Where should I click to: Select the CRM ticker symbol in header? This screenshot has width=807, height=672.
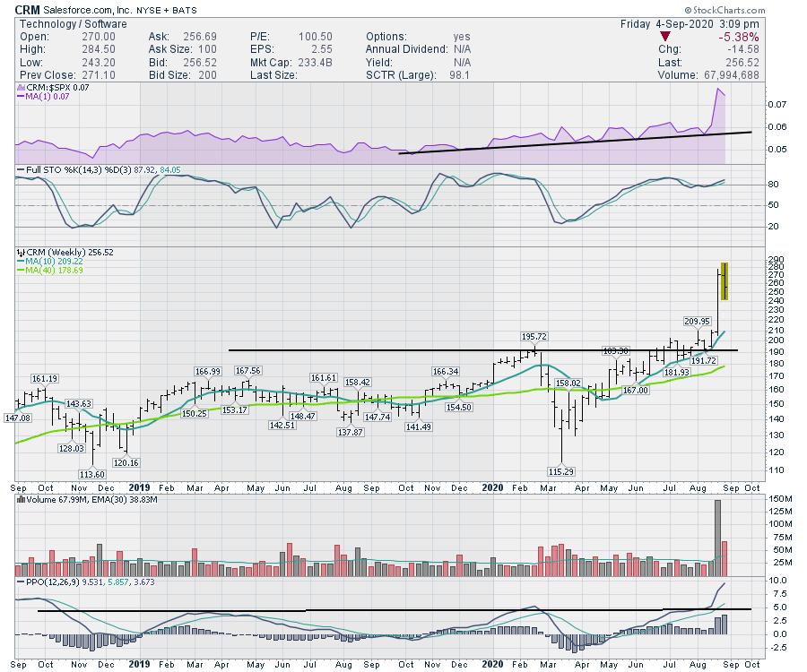[x=26, y=8]
